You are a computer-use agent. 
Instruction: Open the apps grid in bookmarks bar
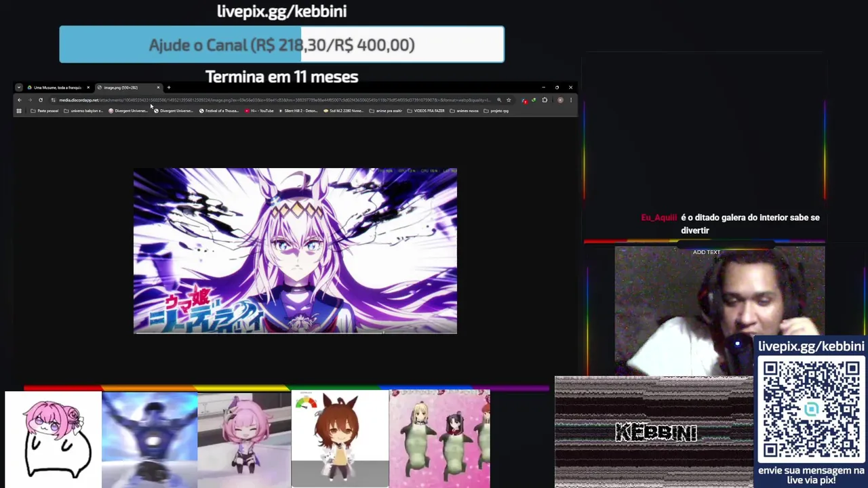coord(19,110)
